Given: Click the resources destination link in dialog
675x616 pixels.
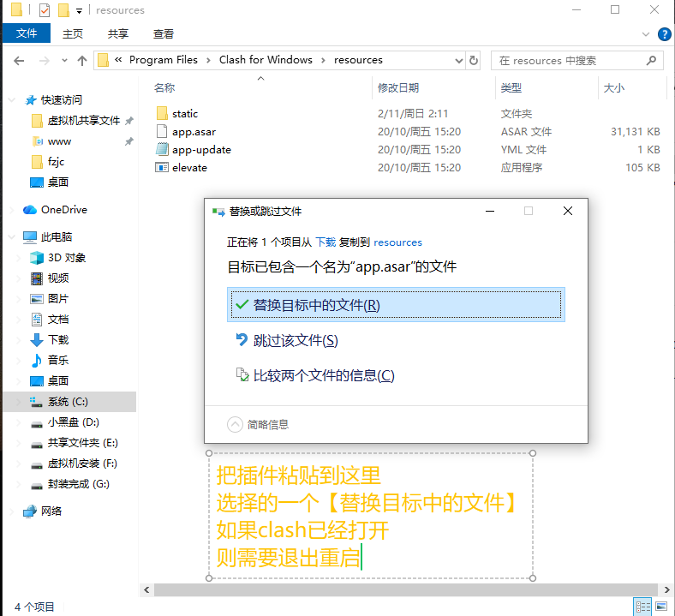Looking at the screenshot, I should (397, 242).
